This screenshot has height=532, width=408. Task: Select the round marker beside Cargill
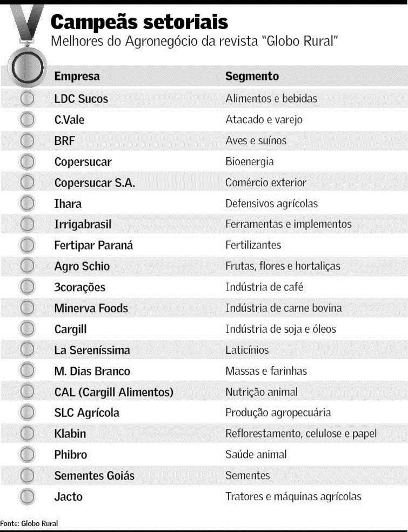pos(27,329)
